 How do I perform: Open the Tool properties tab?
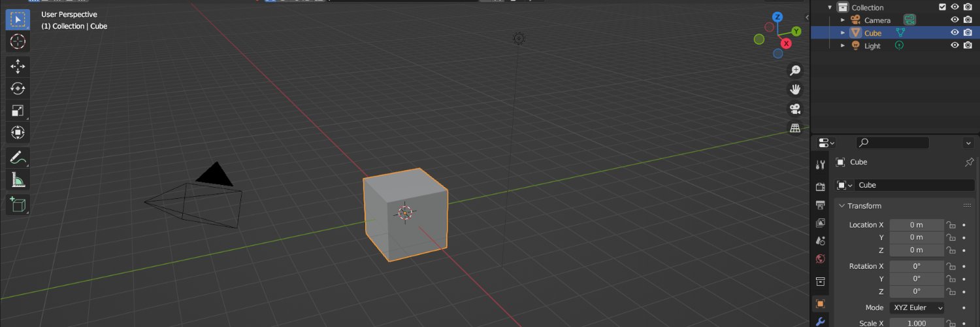821,165
